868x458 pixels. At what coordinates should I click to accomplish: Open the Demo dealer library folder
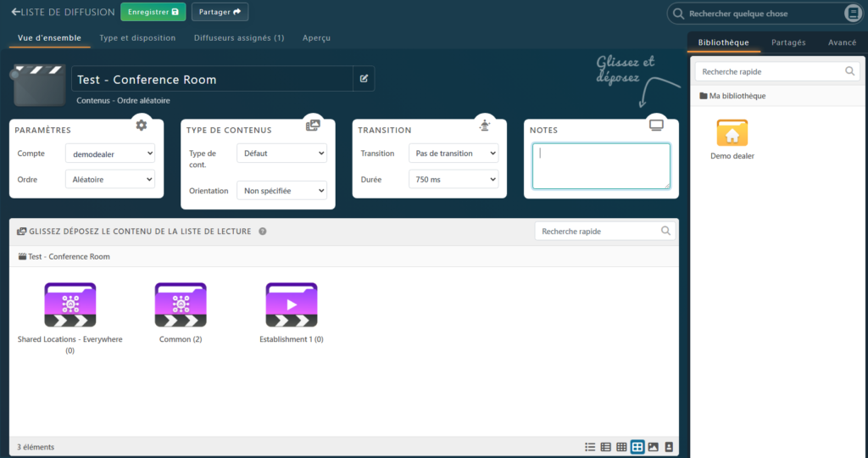click(x=732, y=134)
